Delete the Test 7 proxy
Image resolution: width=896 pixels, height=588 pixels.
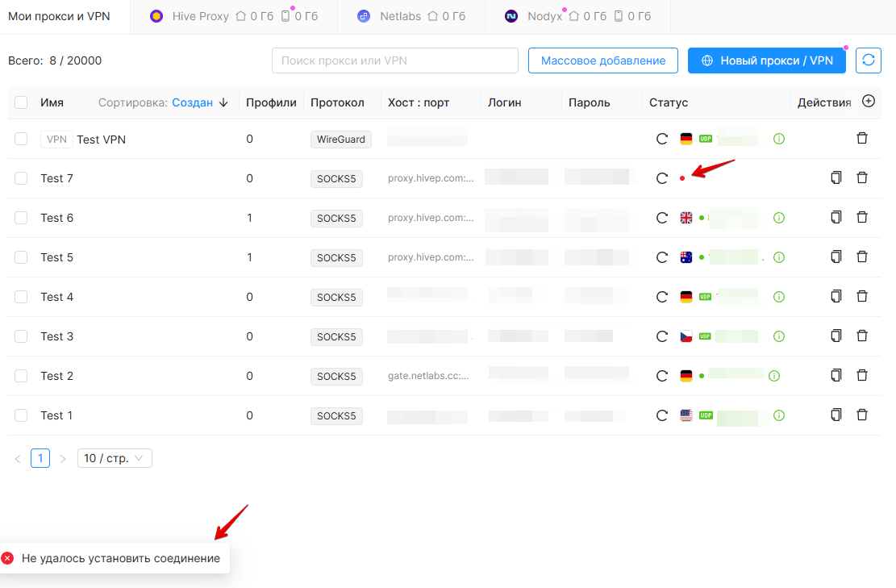pyautogui.click(x=862, y=177)
